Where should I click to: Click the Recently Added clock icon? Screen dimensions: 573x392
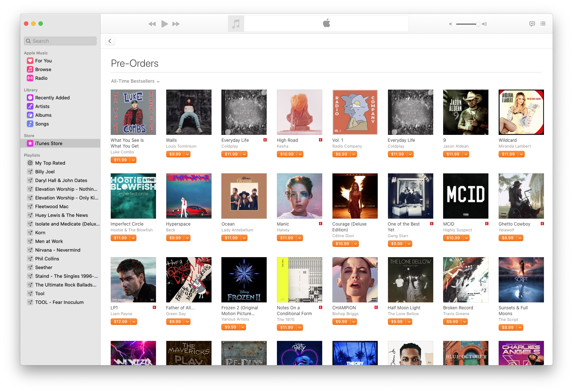(x=30, y=98)
